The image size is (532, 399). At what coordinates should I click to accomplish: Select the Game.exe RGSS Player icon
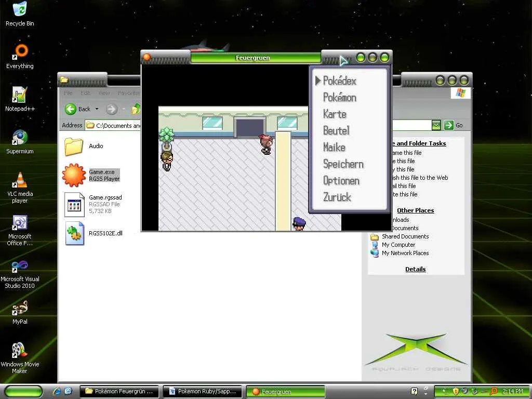(74, 175)
